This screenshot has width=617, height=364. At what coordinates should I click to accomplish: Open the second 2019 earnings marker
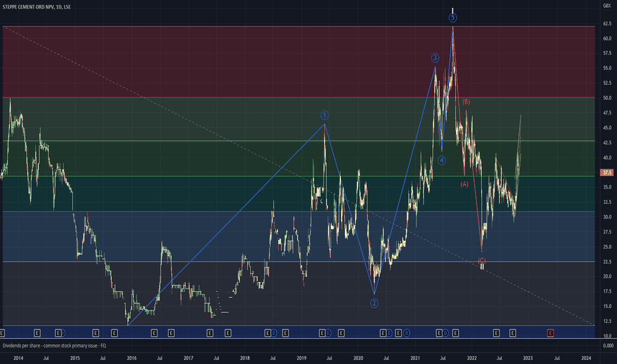[341, 334]
